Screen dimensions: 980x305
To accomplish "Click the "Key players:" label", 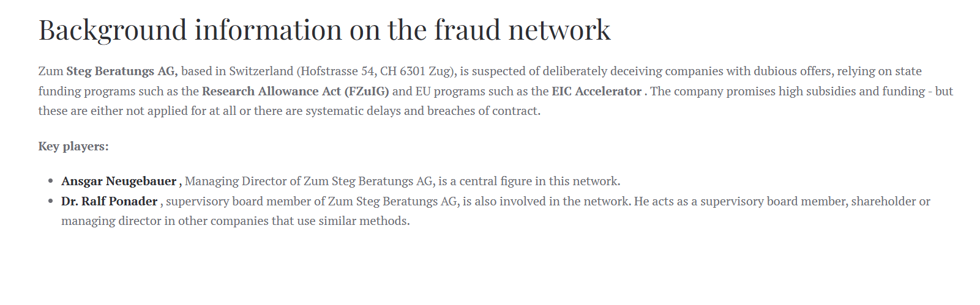I will click(73, 146).
